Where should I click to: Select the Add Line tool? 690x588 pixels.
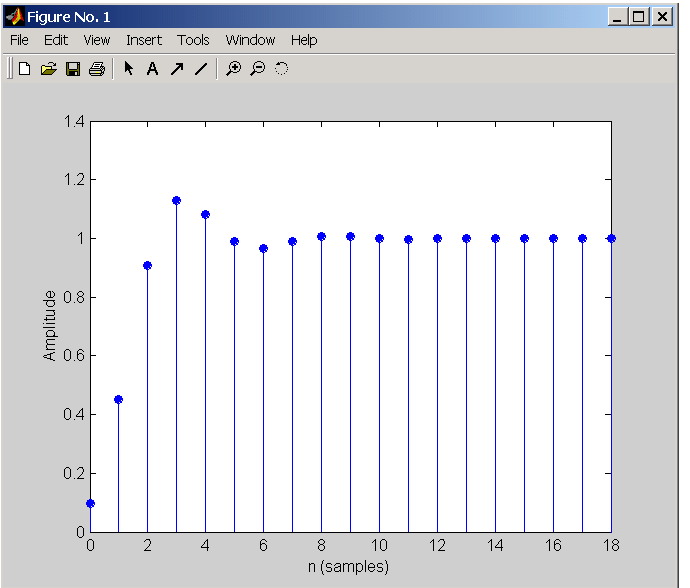[200, 69]
